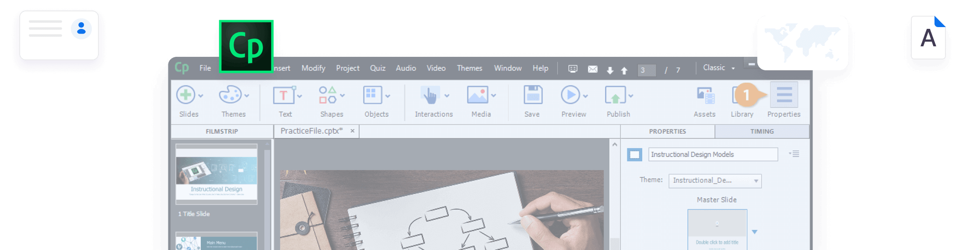Open the Quiz menu
Image resolution: width=980 pixels, height=250 pixels.
(x=378, y=68)
